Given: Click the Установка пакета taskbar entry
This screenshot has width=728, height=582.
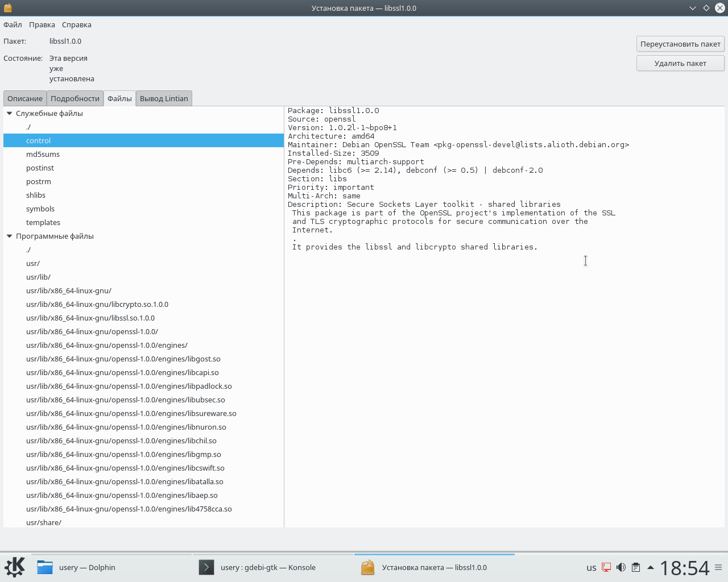Looking at the screenshot, I should point(435,567).
